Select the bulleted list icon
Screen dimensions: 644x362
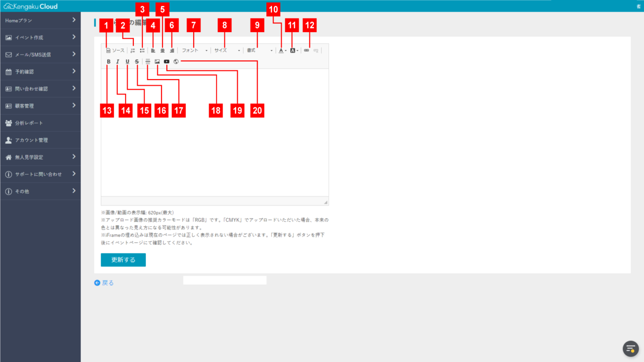pos(142,50)
